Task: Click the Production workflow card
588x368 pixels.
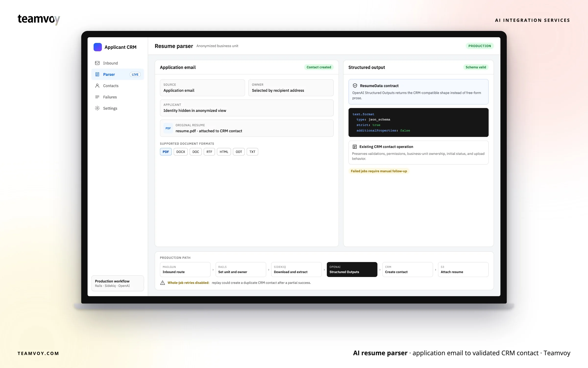Action: [x=118, y=283]
